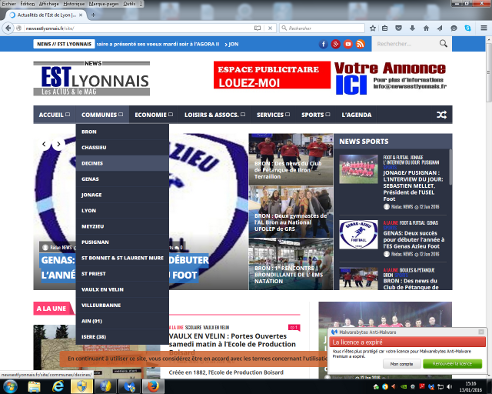Select VILLEURBANNE in the Communes dropdown
492x394 pixels.
[122, 305]
